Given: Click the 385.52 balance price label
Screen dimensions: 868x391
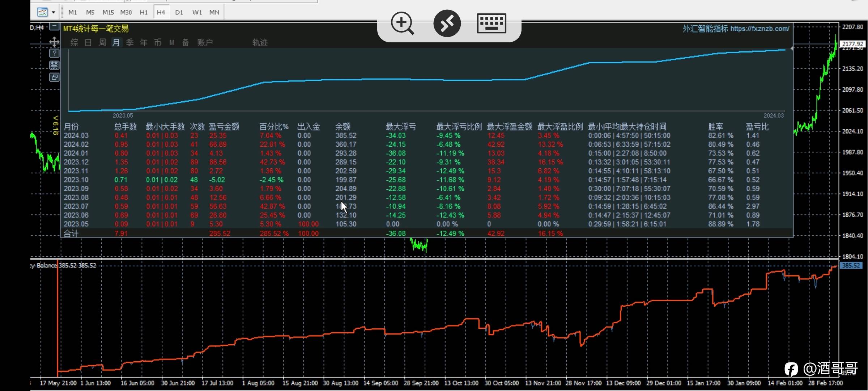Looking at the screenshot, I should point(851,265).
